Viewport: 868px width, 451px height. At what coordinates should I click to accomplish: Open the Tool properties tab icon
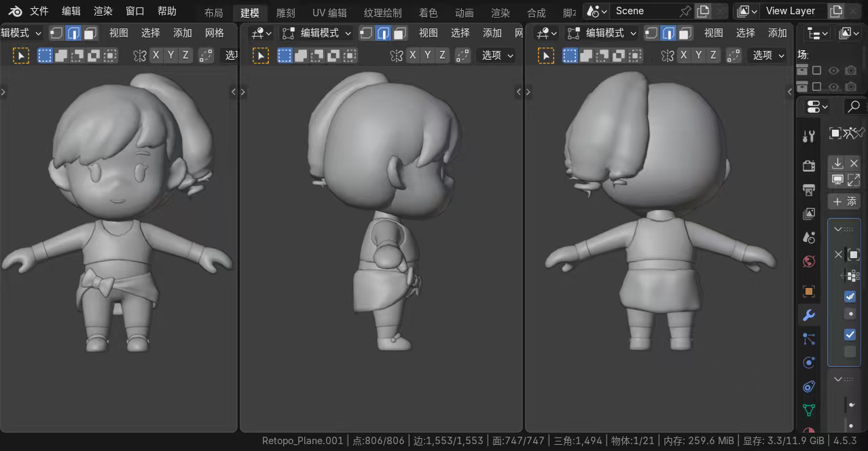tap(808, 137)
